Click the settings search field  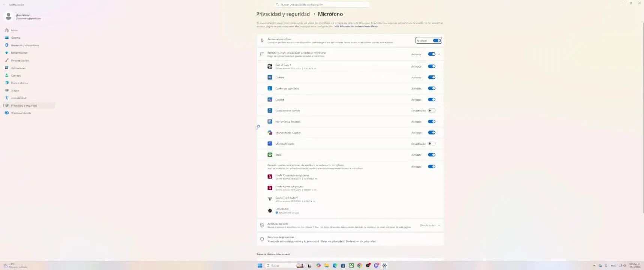coord(322,4)
